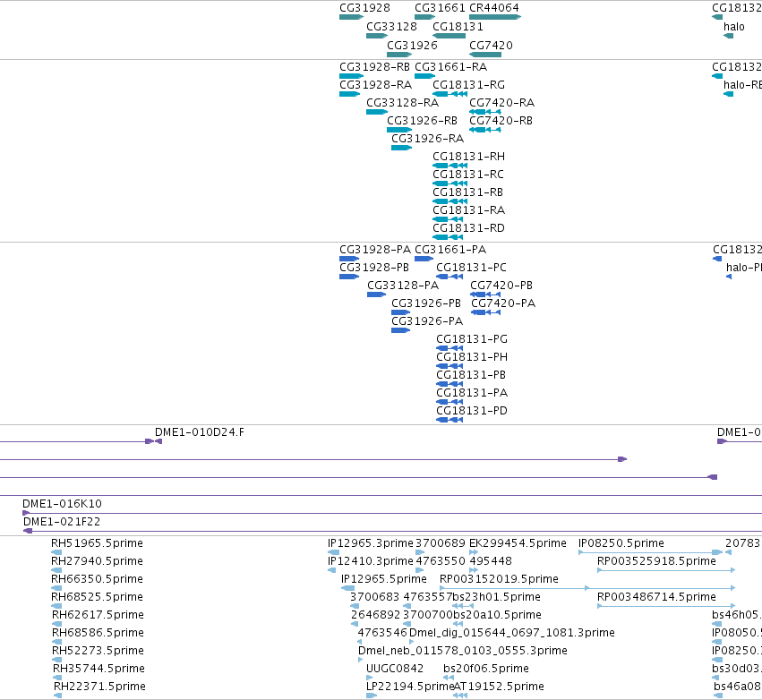This screenshot has height=700, width=762.
Task: Select the CR44064 gene feature
Action: 495,17
